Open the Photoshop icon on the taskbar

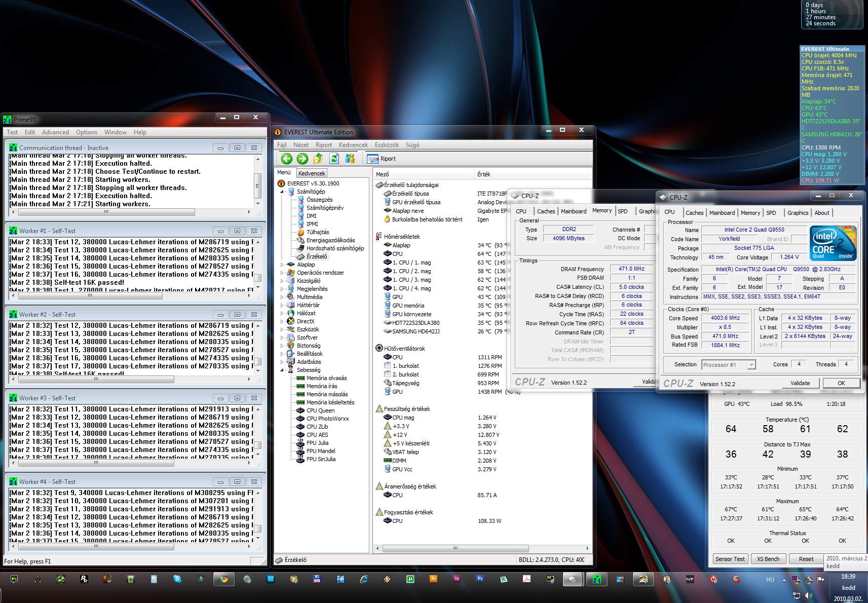tap(479, 579)
